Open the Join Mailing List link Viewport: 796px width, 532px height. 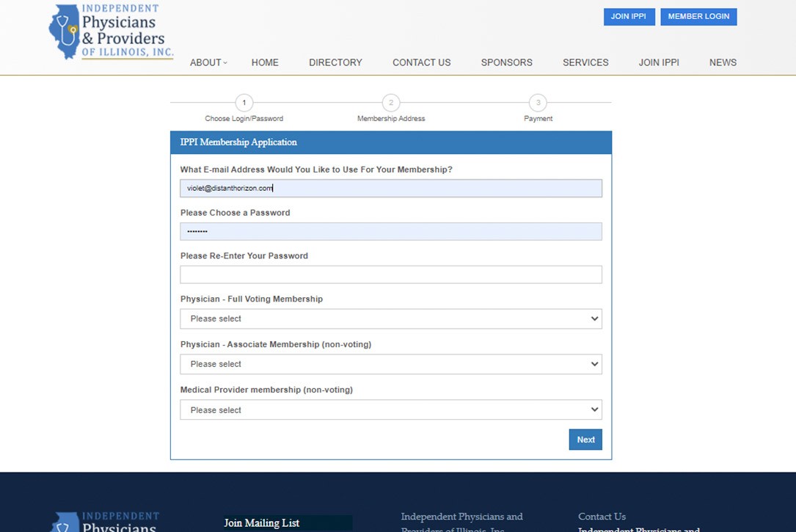pyautogui.click(x=261, y=522)
